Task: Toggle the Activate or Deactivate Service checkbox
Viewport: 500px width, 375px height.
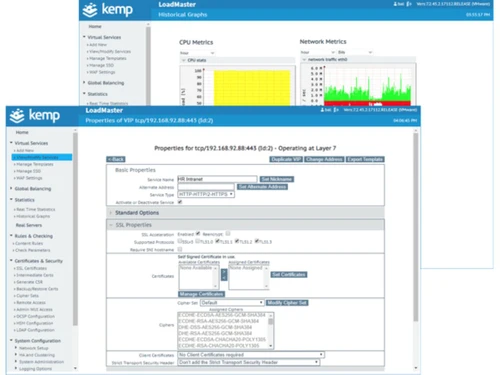Action: point(180,202)
